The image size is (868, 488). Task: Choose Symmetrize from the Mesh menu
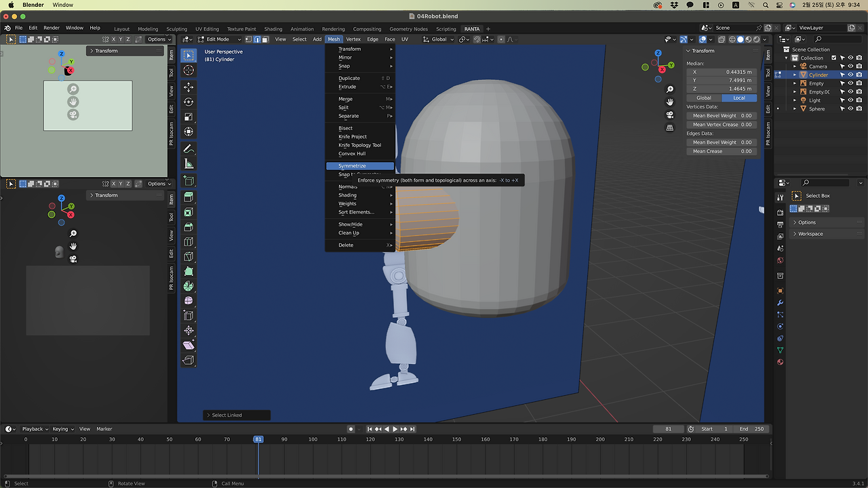coord(352,166)
